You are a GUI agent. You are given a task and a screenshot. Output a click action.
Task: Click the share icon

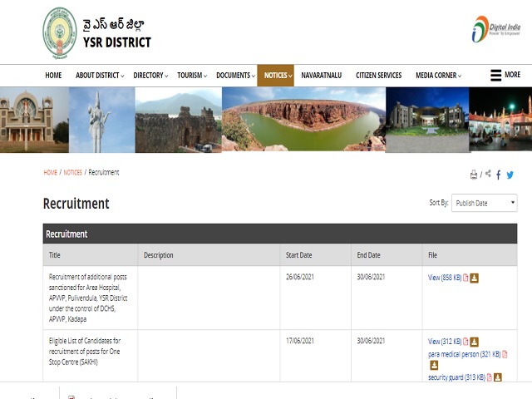coord(488,175)
